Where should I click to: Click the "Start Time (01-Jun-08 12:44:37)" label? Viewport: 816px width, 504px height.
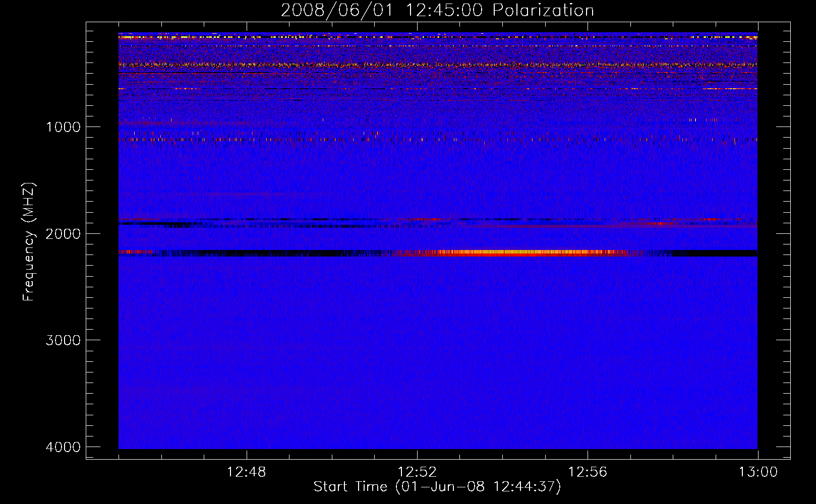[x=437, y=487]
